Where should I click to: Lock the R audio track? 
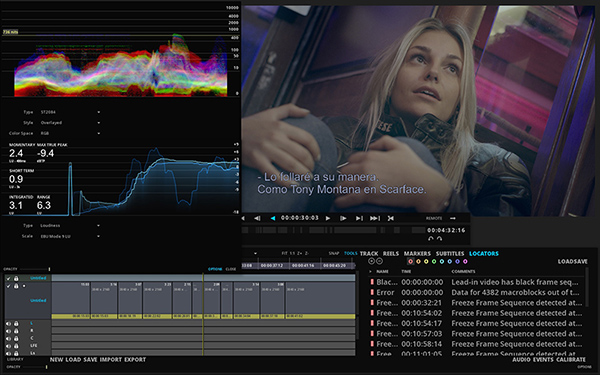point(16,331)
